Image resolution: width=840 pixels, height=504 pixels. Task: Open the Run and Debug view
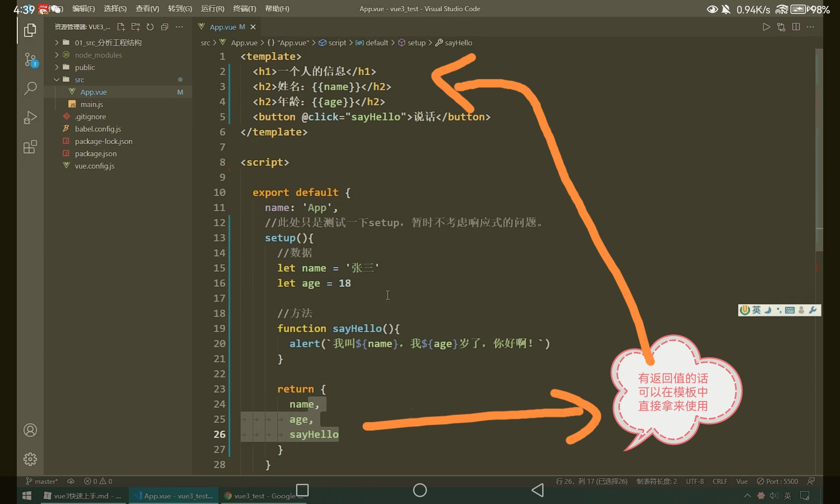coord(30,118)
